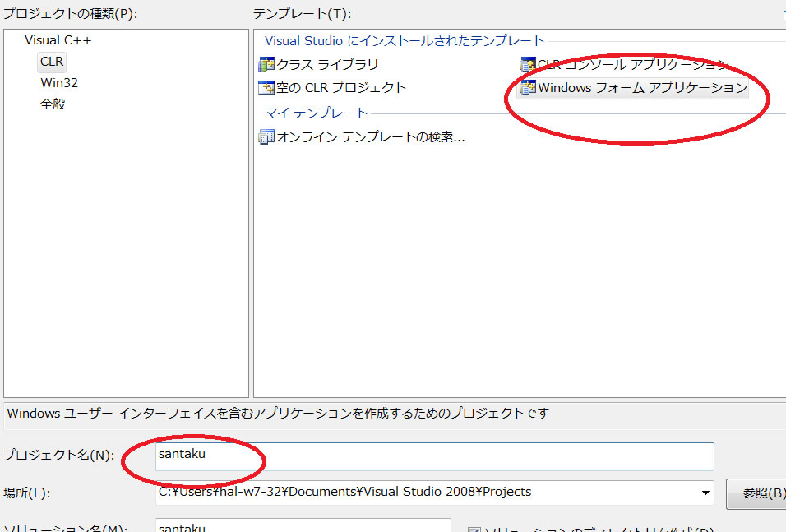Click the プロジェクトの種類(P) label
Image resolution: width=786 pixels, height=532 pixels.
point(69,13)
